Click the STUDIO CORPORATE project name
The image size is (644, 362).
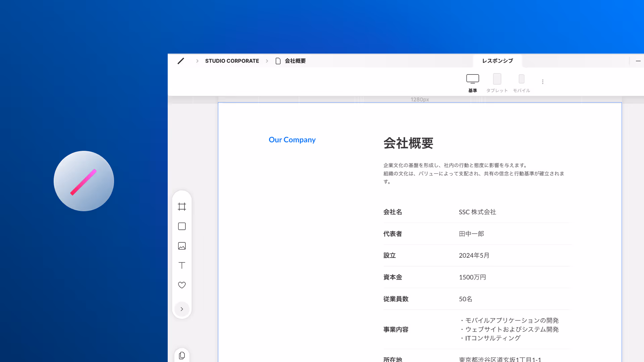pyautogui.click(x=232, y=61)
